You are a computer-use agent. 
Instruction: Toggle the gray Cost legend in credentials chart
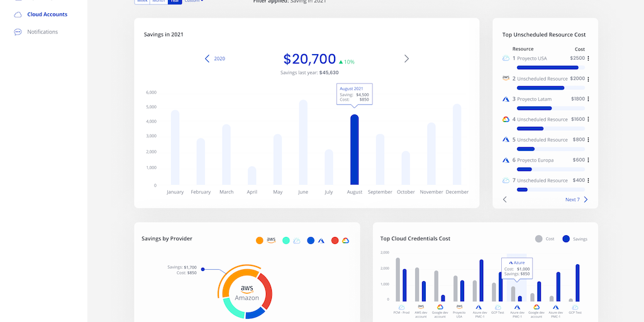click(538, 239)
